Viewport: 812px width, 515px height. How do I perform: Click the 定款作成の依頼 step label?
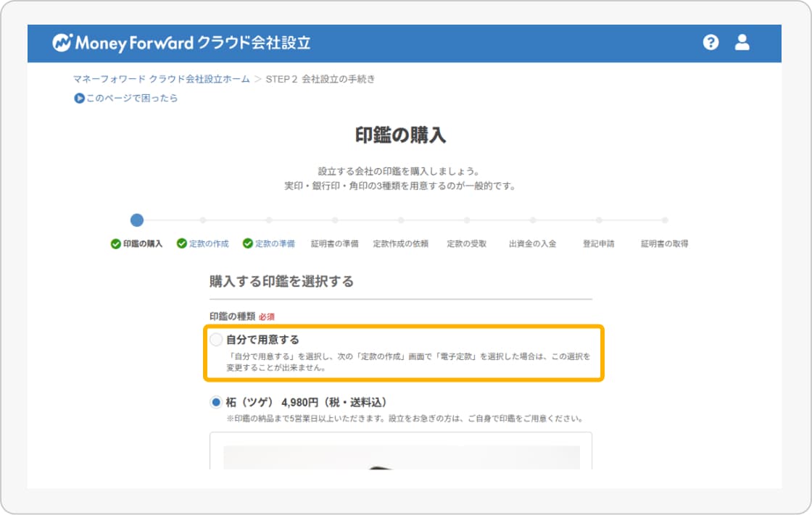[400, 244]
